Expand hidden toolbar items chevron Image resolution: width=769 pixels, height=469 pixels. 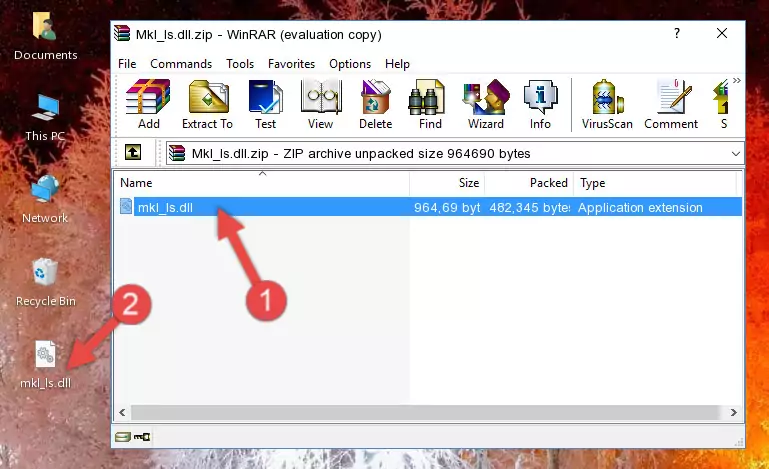(x=737, y=80)
